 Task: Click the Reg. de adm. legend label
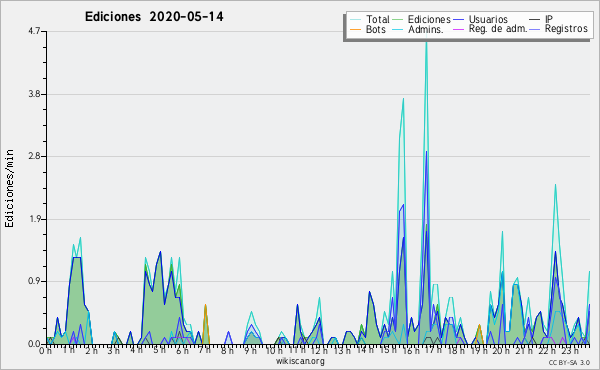(498, 29)
